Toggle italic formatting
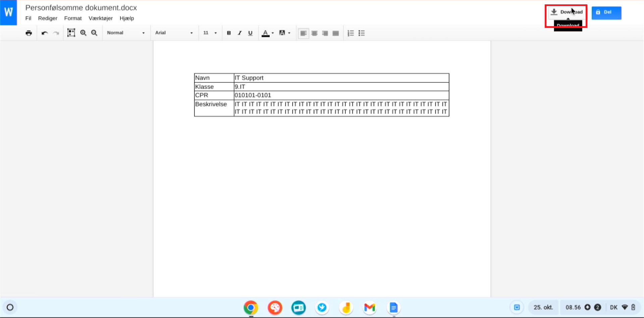 [x=239, y=33]
